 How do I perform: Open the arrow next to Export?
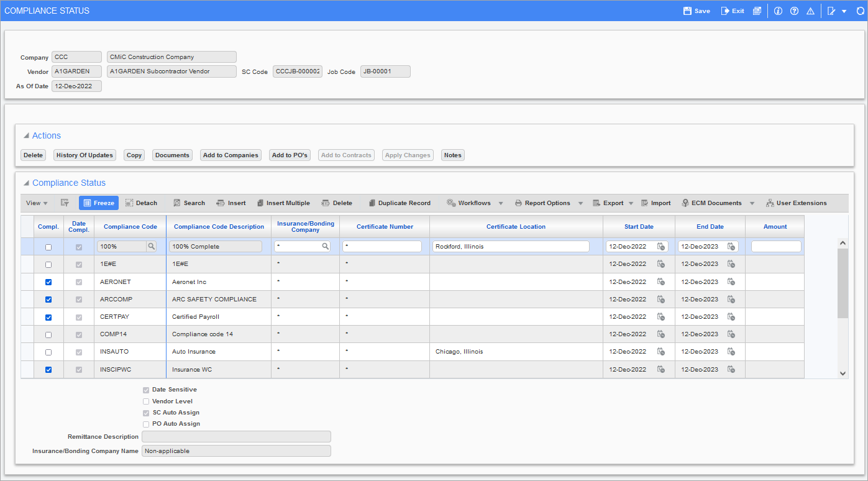point(631,203)
